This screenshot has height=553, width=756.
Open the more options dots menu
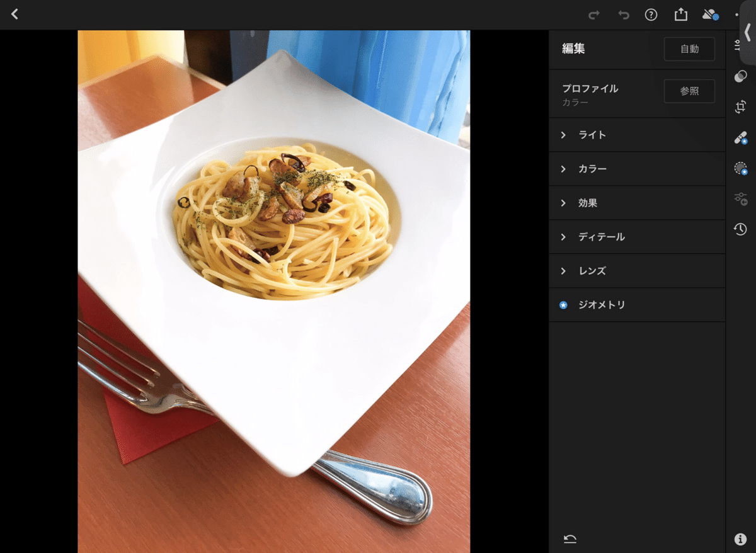(736, 14)
